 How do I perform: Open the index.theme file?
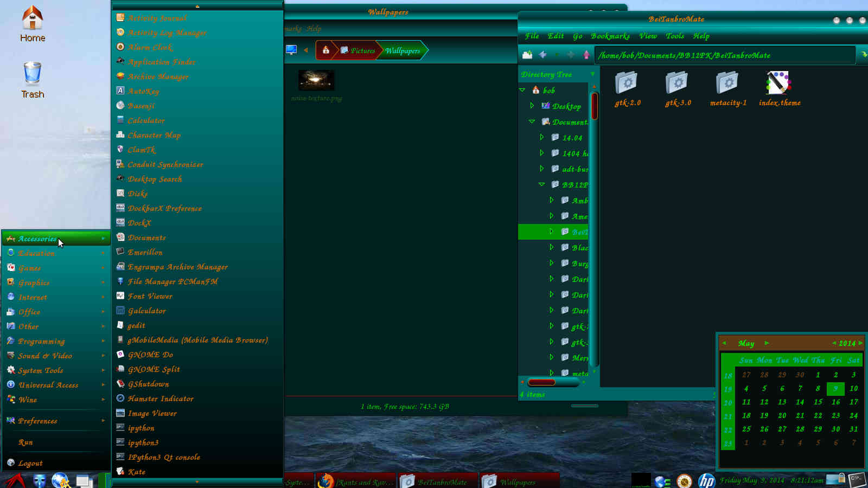click(779, 88)
